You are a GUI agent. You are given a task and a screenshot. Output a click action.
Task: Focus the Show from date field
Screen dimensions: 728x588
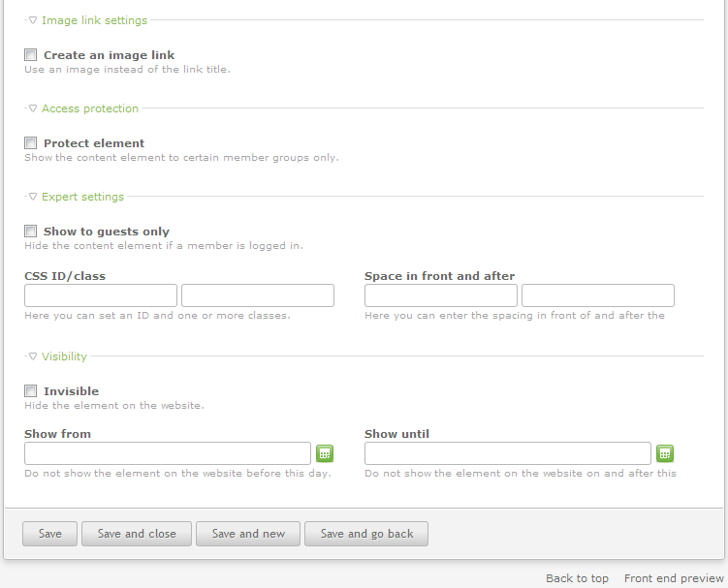click(168, 453)
